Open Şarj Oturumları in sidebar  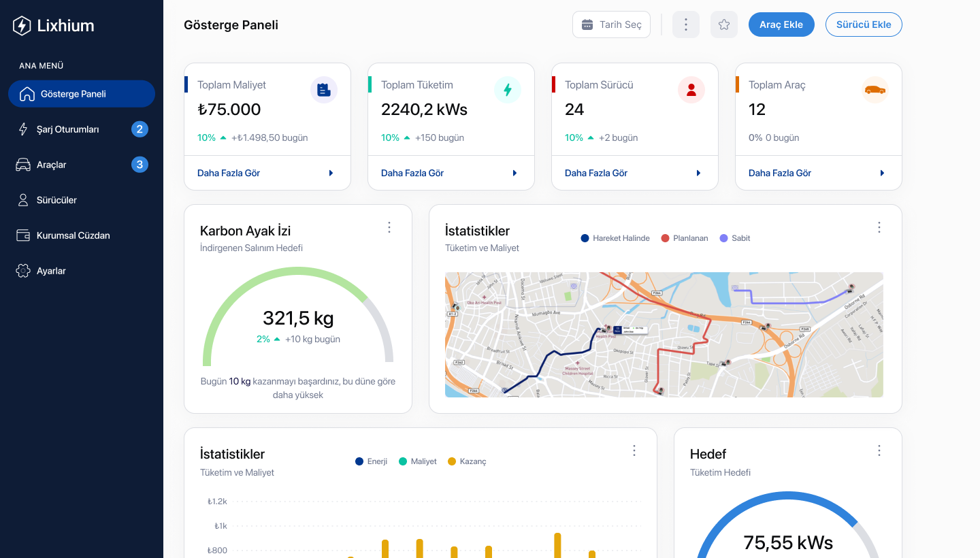[82, 129]
